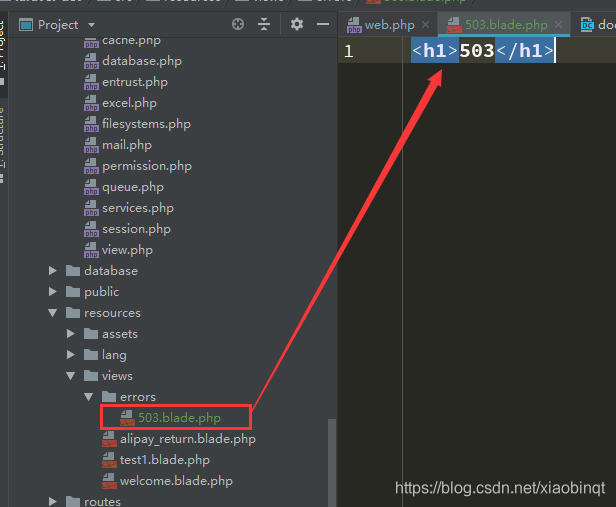Open test1.blade.php file

tap(165, 460)
